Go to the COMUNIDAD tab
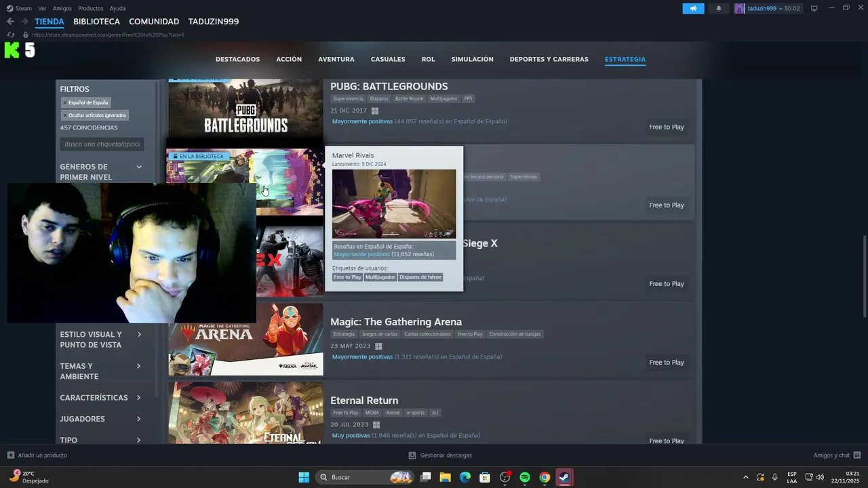This screenshot has height=488, width=868. point(154,22)
